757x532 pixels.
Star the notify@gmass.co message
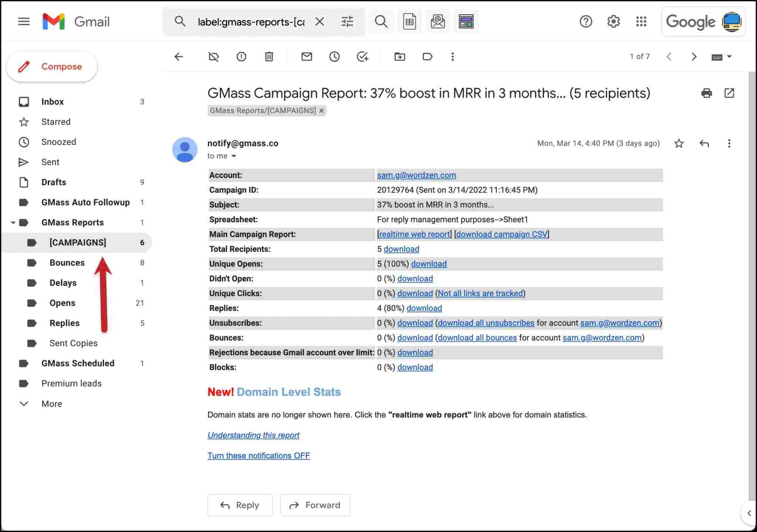pyautogui.click(x=679, y=143)
